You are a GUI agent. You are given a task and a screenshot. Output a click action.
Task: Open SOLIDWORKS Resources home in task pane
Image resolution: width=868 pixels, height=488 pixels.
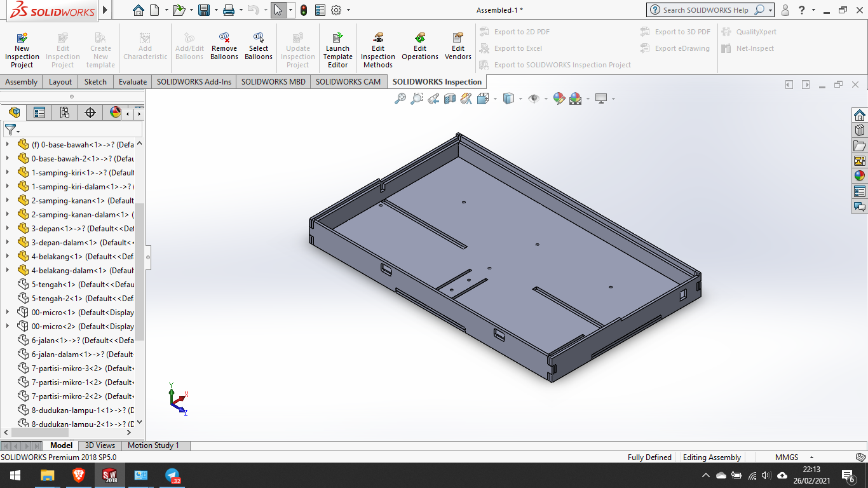860,115
